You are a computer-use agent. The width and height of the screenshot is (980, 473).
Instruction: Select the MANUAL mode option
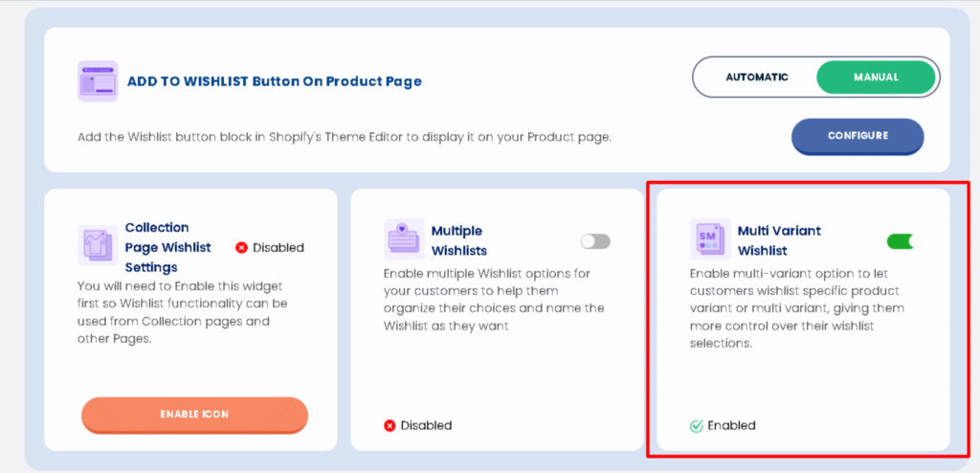875,78
